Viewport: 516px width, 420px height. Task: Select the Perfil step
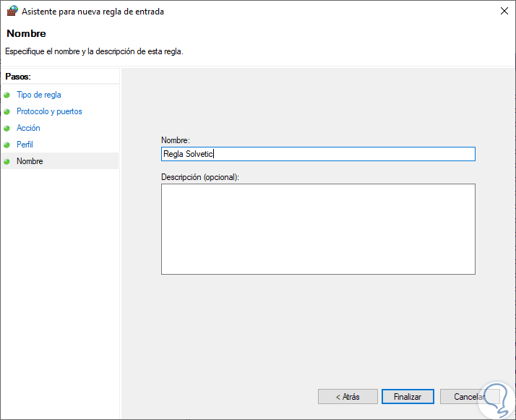pos(25,145)
